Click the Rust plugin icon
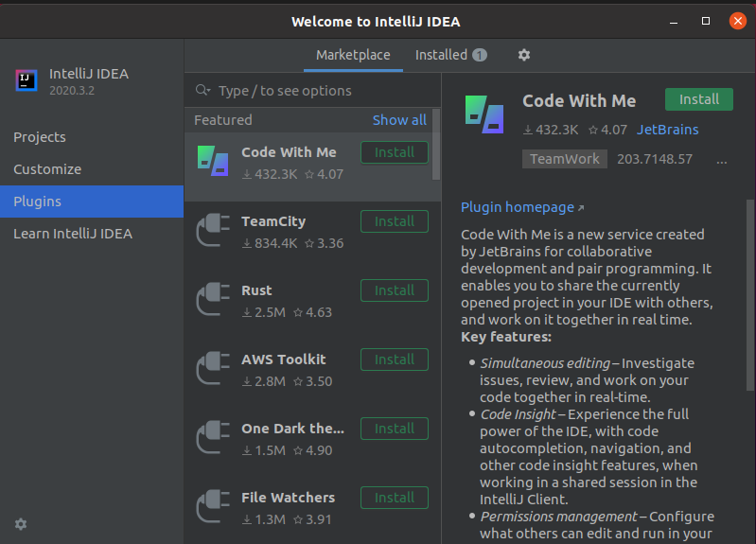The image size is (756, 544). [x=213, y=299]
